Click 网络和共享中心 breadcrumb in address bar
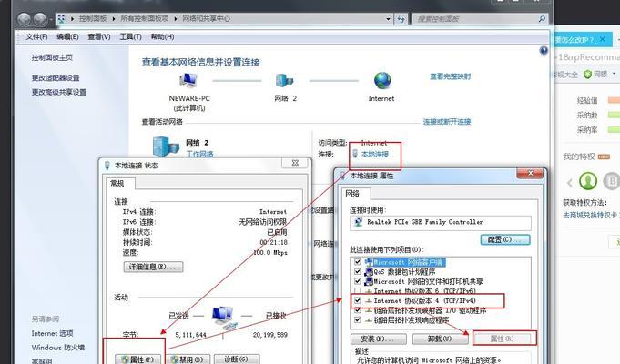Image resolution: width=620 pixels, height=364 pixels. pos(207,18)
